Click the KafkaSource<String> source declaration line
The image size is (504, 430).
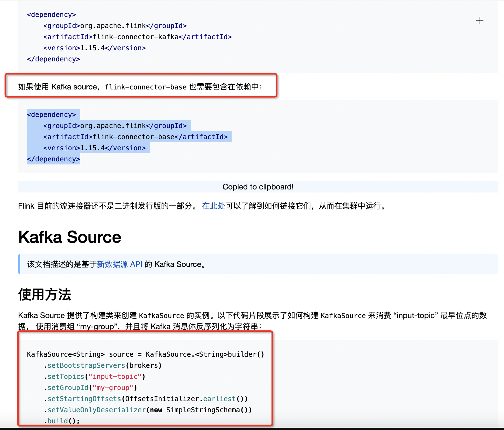coord(146,354)
